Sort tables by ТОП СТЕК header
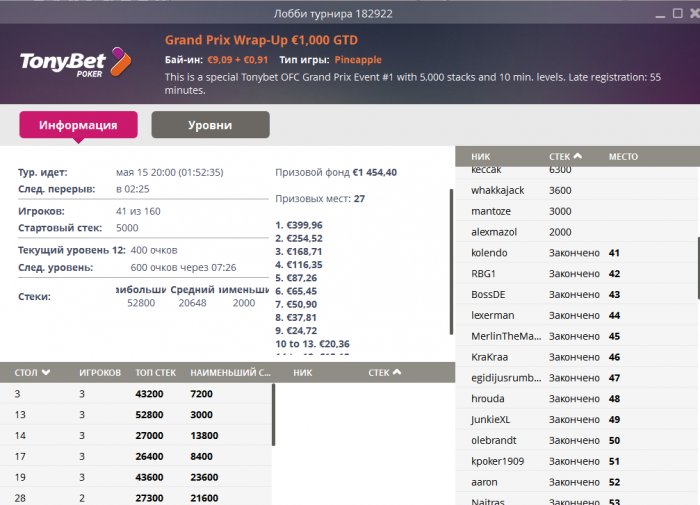 tap(155, 372)
